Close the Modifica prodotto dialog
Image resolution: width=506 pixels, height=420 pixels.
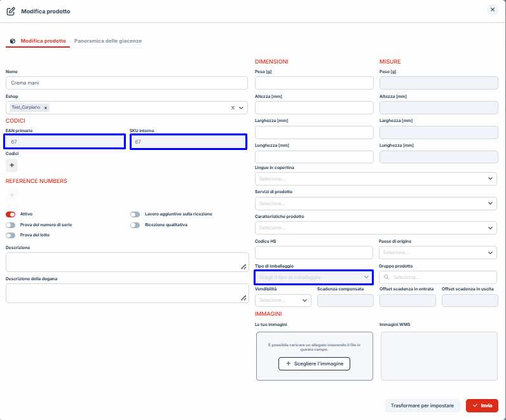point(492,10)
